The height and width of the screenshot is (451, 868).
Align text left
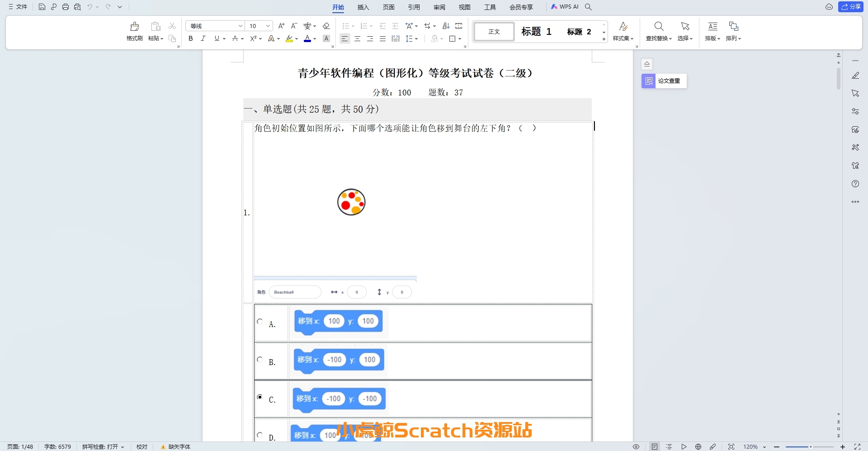pos(344,38)
